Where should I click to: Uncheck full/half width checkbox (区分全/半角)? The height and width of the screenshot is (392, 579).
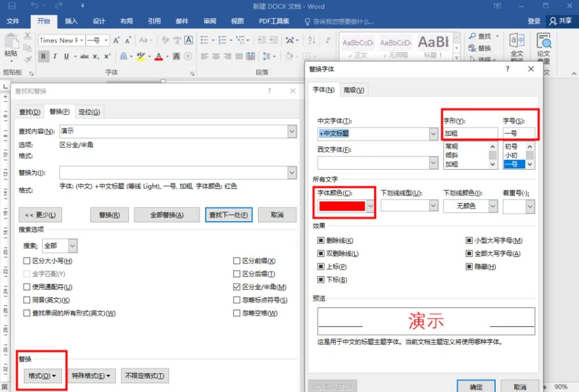click(236, 286)
